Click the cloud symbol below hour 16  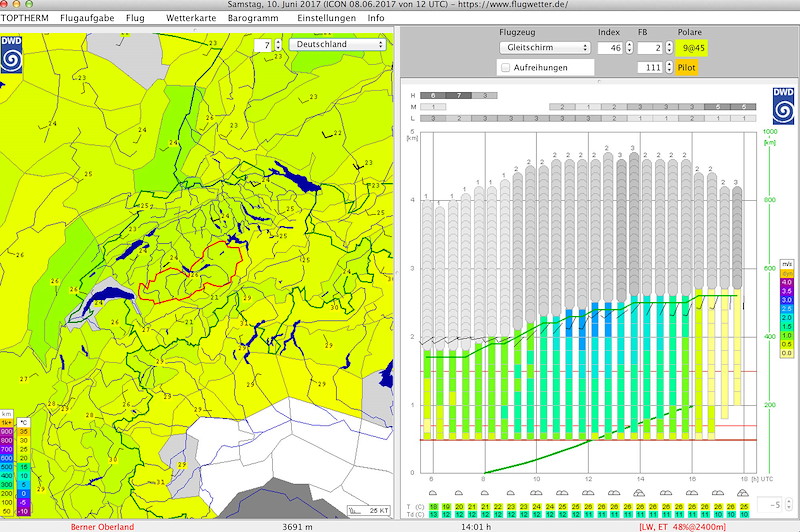click(691, 493)
